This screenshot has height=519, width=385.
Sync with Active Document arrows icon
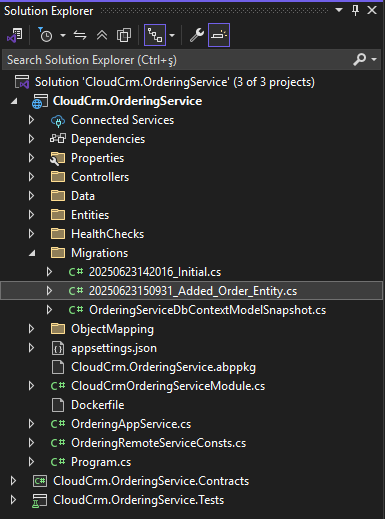[x=80, y=35]
